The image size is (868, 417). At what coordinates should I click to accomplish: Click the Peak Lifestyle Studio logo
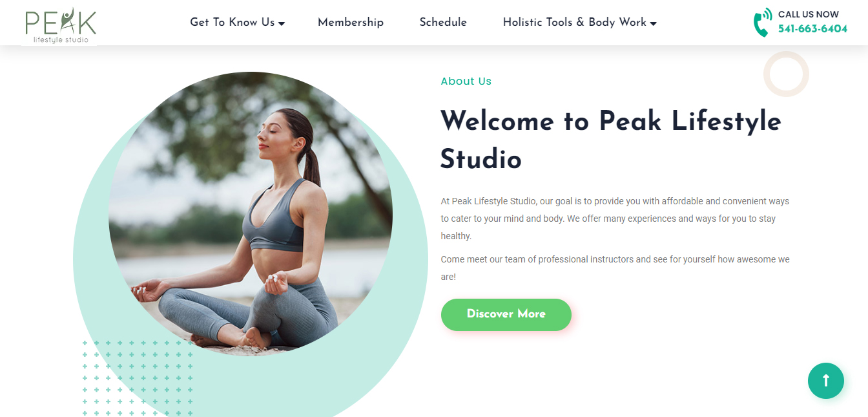[60, 26]
